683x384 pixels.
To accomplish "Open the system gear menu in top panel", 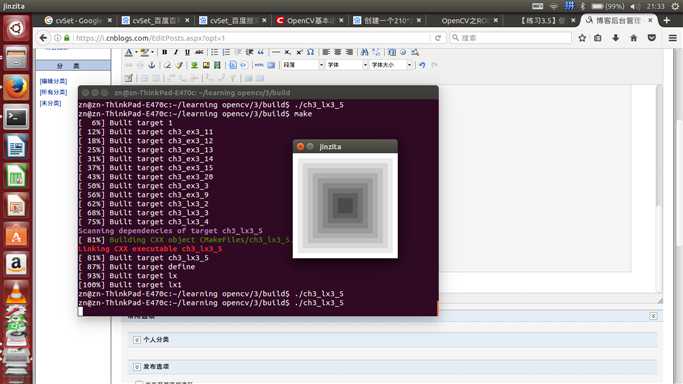I will 675,6.
